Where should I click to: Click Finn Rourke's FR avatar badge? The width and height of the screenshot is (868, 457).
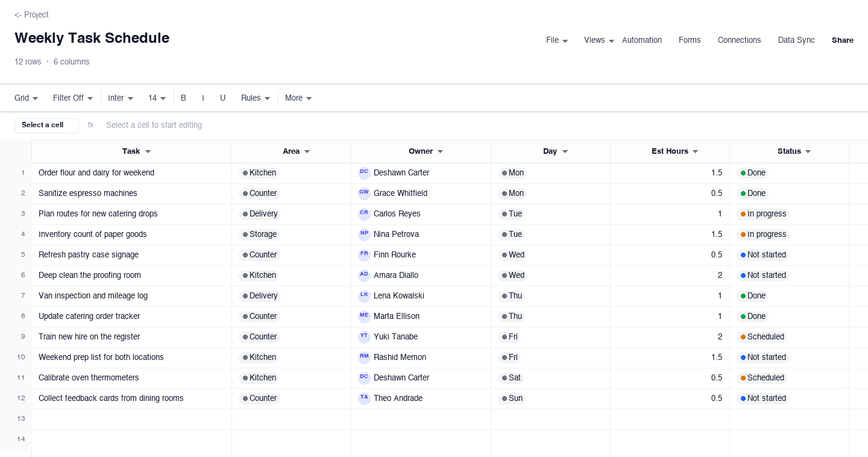point(364,254)
